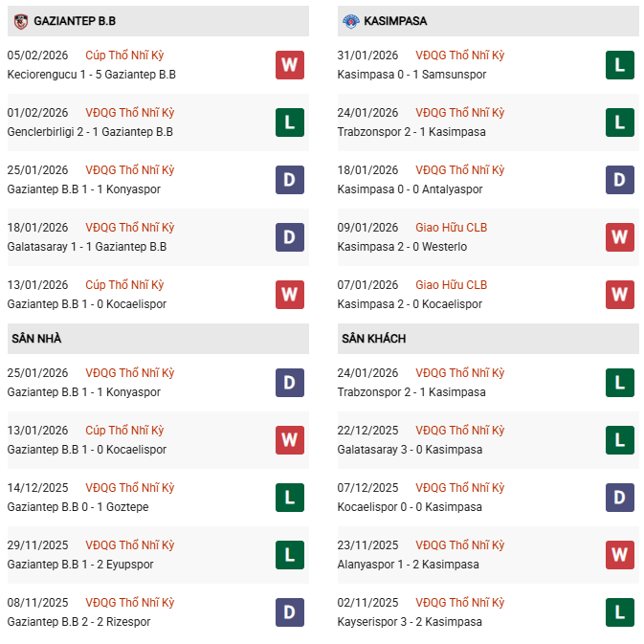Click the L badge for Gaziantep-Goztepe match
The image size is (644, 644).
[x=290, y=498]
